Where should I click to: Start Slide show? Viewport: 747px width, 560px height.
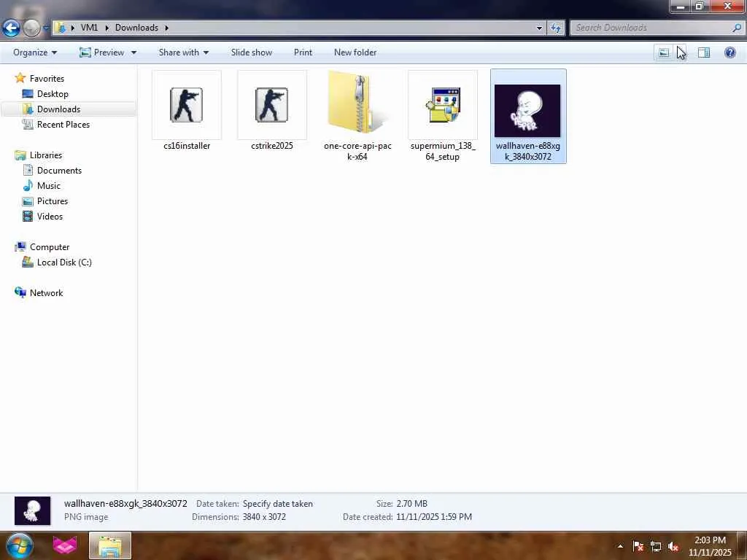point(252,52)
